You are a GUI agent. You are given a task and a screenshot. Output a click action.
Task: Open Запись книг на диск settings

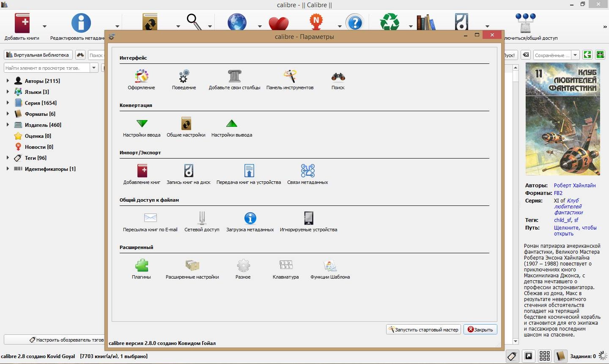(189, 175)
